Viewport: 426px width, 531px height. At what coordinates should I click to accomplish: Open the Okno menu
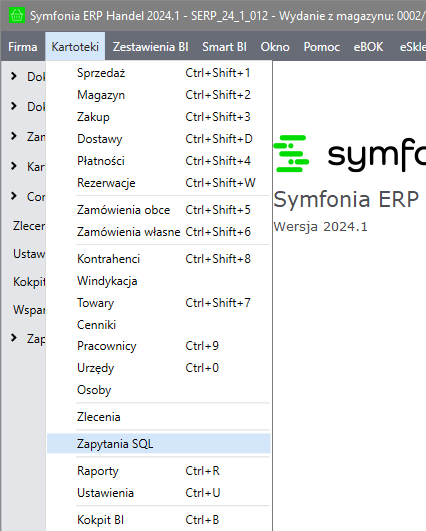(275, 47)
